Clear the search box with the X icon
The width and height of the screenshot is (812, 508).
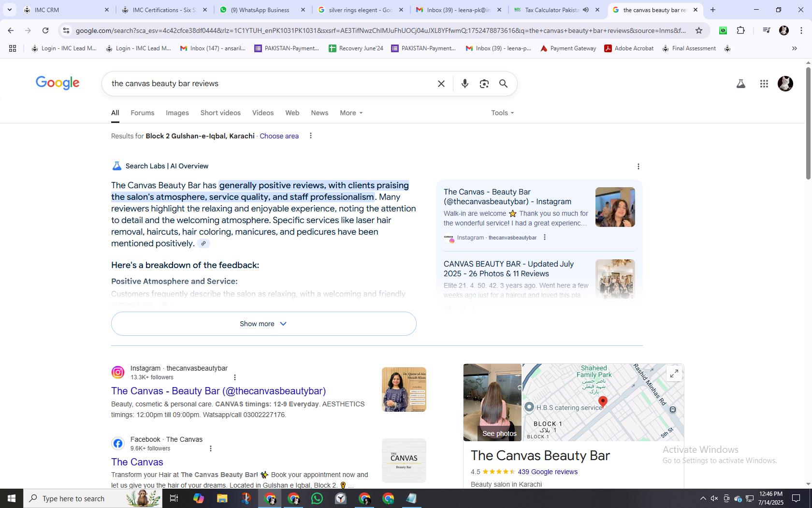pos(441,84)
